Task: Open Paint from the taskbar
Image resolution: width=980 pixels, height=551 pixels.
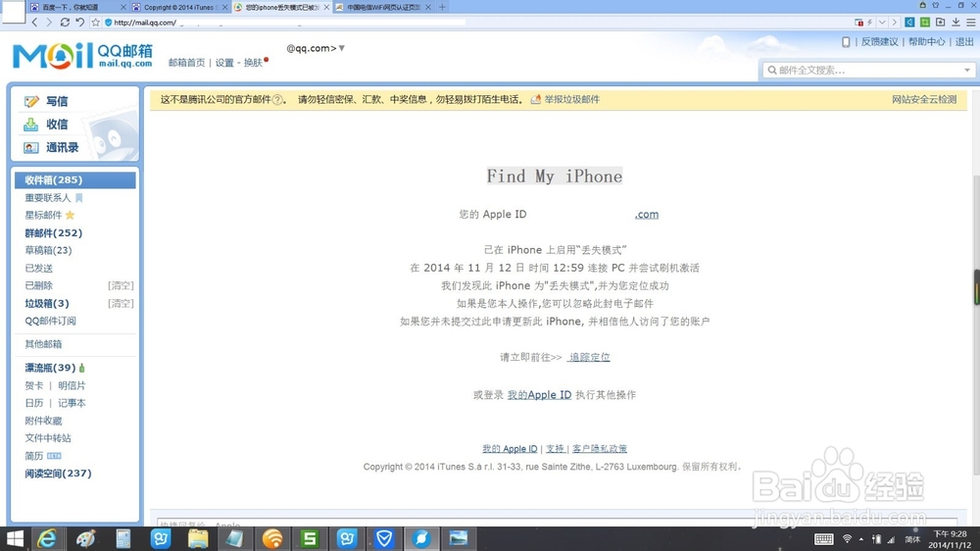Action: click(x=85, y=538)
